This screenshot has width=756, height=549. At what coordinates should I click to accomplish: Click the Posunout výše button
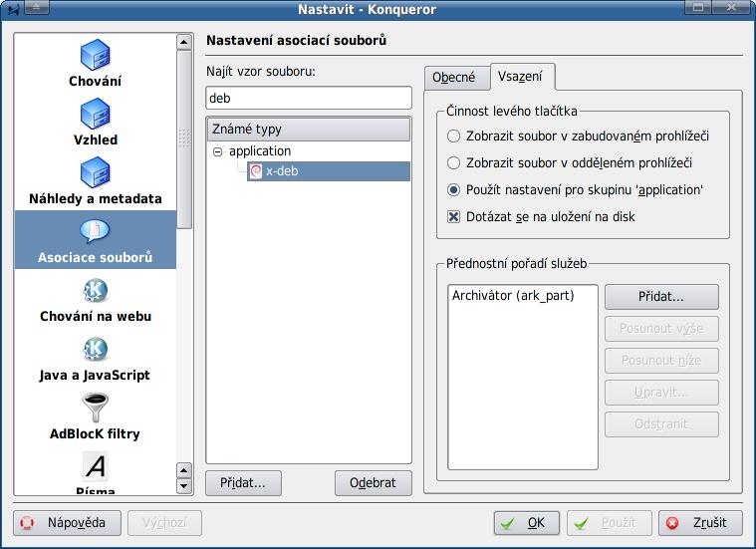tap(661, 329)
